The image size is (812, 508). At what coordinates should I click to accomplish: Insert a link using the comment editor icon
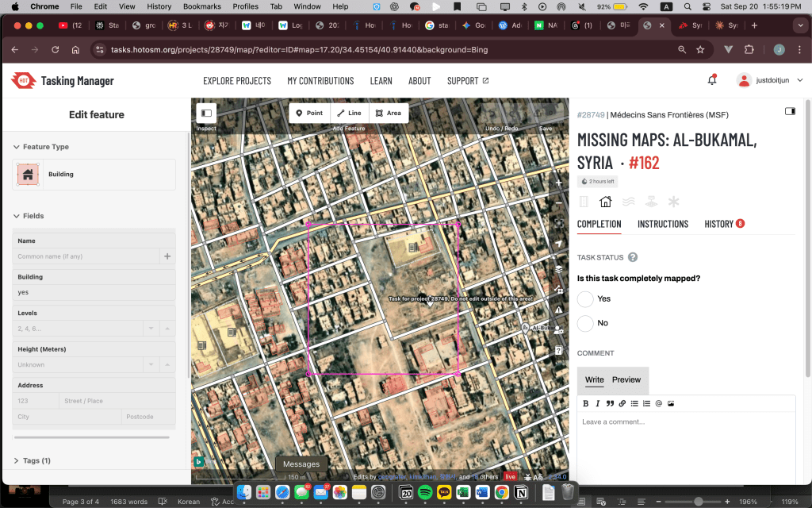622,403
